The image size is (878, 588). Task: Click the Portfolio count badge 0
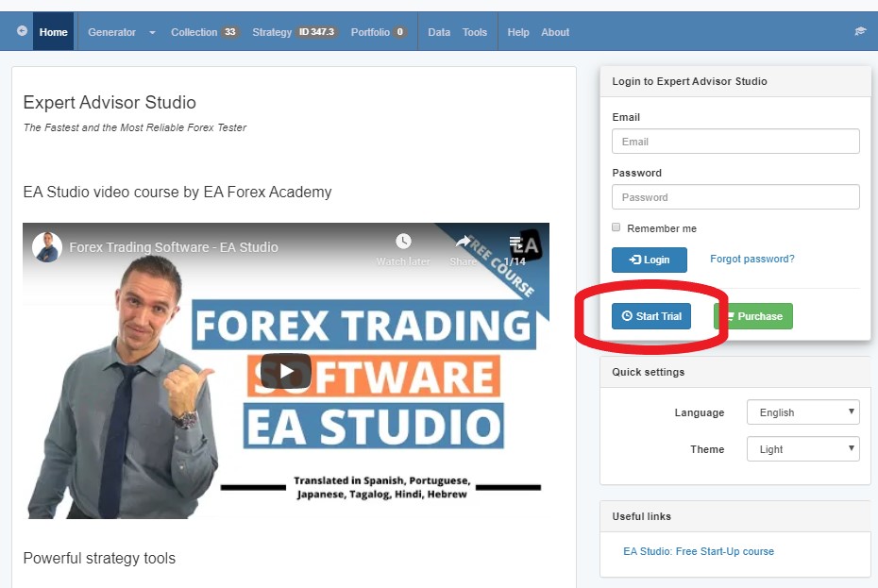(x=399, y=32)
